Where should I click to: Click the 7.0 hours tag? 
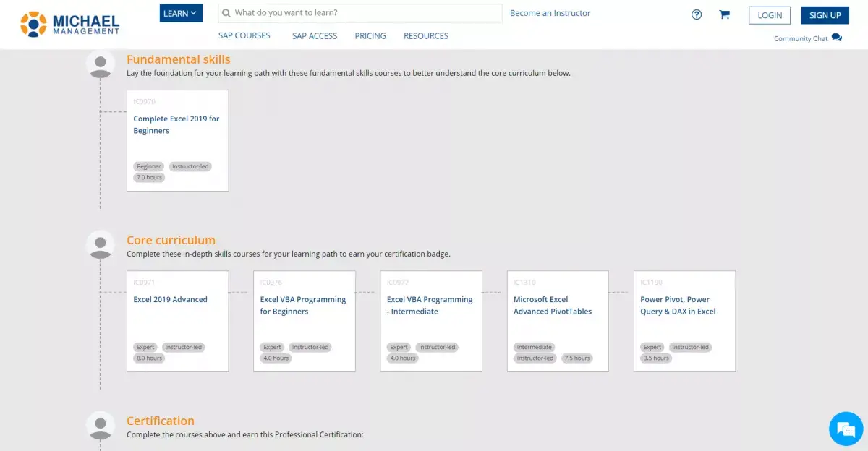pyautogui.click(x=150, y=177)
